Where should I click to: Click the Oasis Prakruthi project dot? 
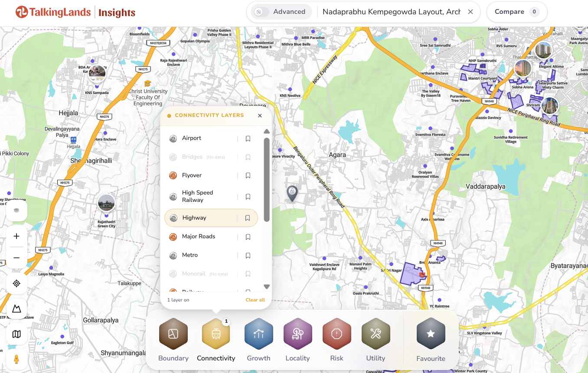pyautogui.click(x=366, y=287)
